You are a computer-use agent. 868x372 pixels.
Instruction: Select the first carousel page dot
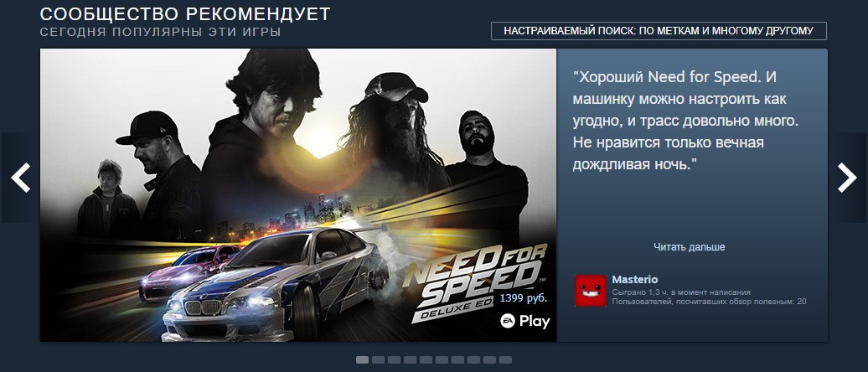(x=362, y=359)
